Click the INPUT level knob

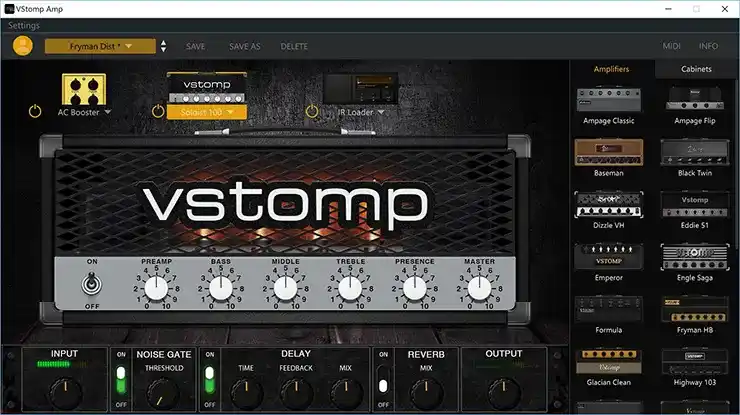pyautogui.click(x=65, y=393)
